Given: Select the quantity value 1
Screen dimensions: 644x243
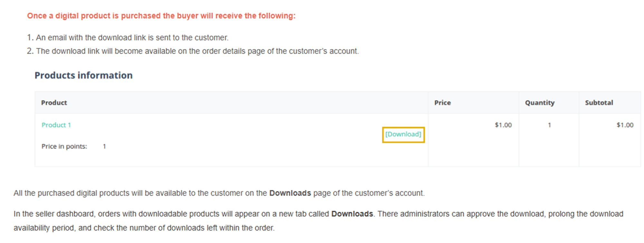Looking at the screenshot, I should 549,125.
